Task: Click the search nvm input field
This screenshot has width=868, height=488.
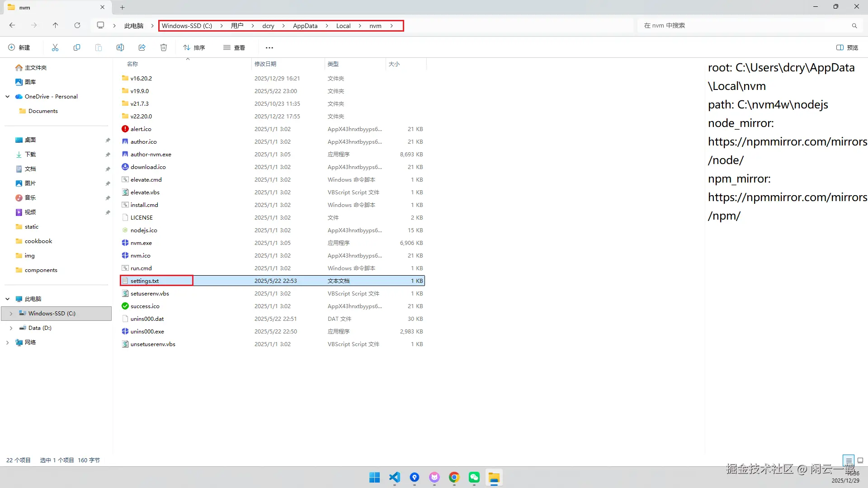Action: point(741,26)
